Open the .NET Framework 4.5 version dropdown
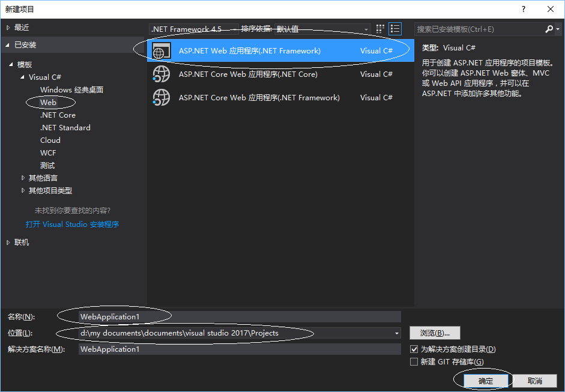This screenshot has height=392, width=565. pyautogui.click(x=193, y=29)
